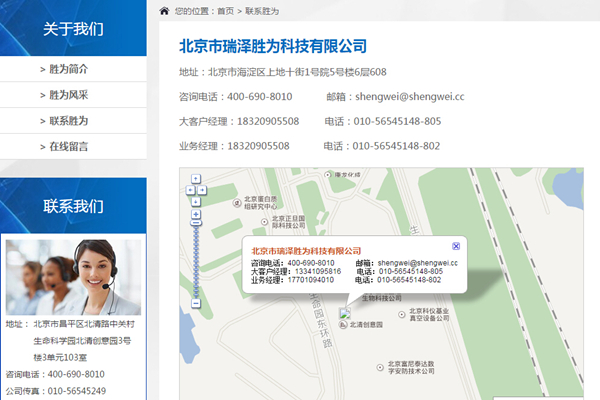Close the map info popup
Image resolution: width=600 pixels, height=400 pixels.
[x=456, y=246]
